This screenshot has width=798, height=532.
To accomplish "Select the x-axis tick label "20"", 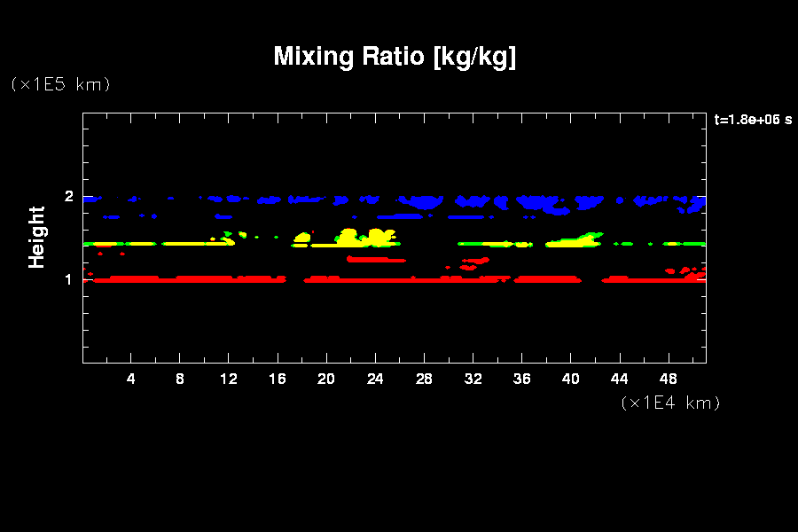I will click(x=326, y=379).
